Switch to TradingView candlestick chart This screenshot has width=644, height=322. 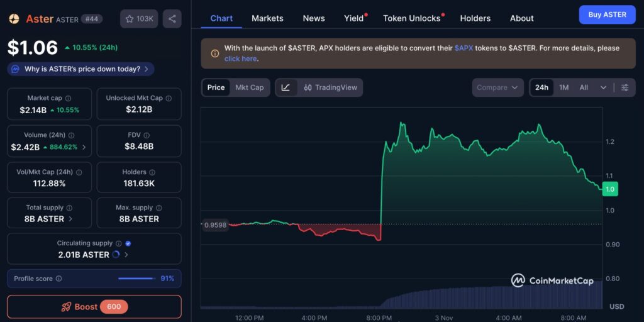pos(330,87)
